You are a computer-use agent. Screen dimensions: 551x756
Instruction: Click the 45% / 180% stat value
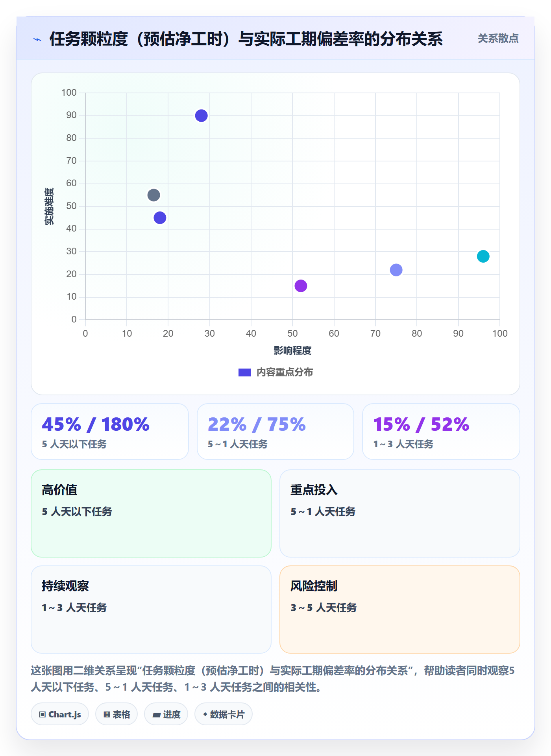tap(96, 424)
